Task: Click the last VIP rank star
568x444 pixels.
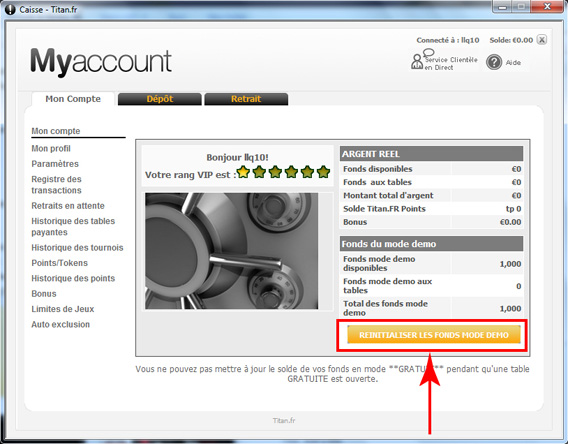Action: click(323, 172)
